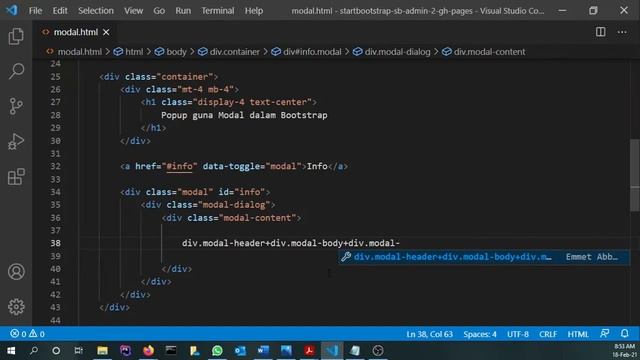The height and width of the screenshot is (360, 640).
Task: Click the "display-4 text-center" class value
Action: [252, 102]
